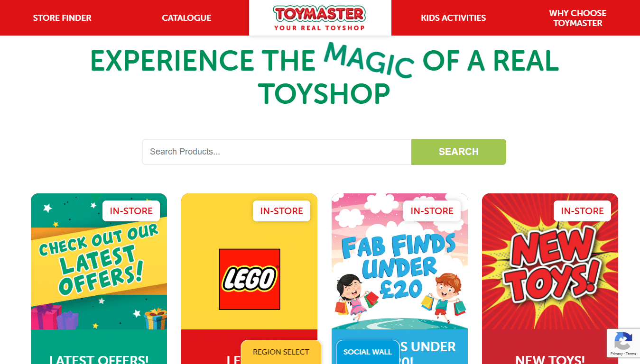Click the Search Products input field
Image resolution: width=640 pixels, height=364 pixels.
[277, 152]
